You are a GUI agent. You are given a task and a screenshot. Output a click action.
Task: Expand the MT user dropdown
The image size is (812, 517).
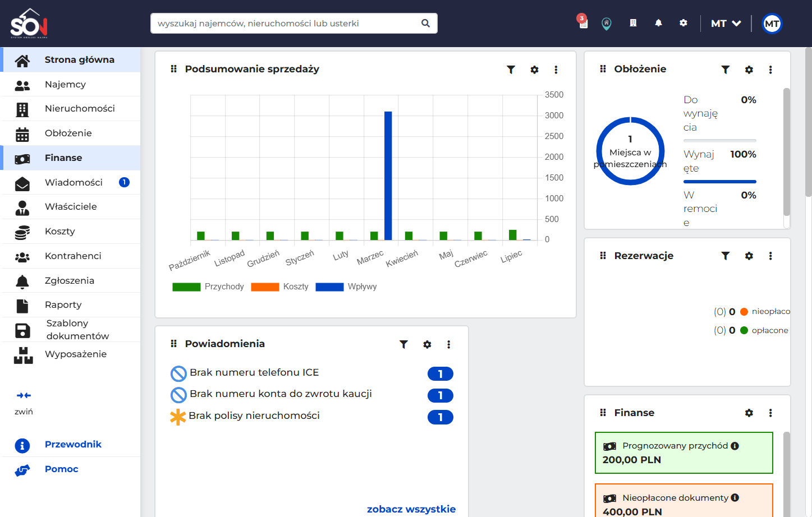[x=726, y=24]
